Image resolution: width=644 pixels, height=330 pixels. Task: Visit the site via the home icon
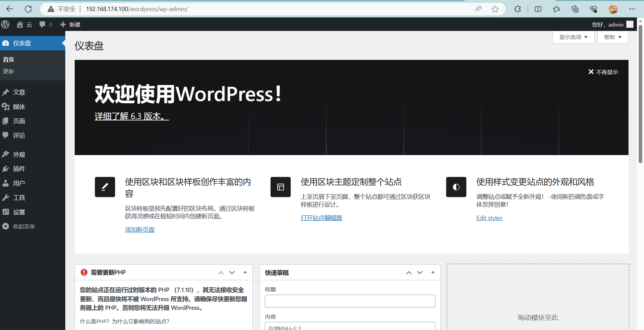pos(20,25)
